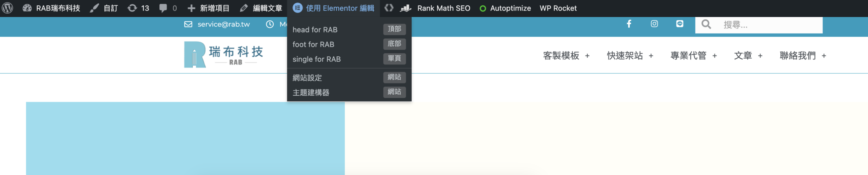This screenshot has height=175, width=868.
Task: Click the 瑞布科技 RAB logo
Action: [x=224, y=55]
